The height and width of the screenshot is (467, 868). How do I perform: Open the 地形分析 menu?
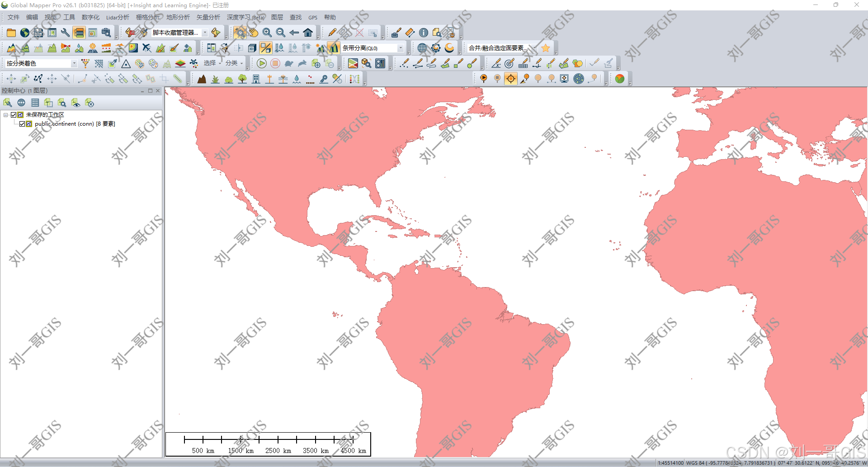[x=178, y=17]
